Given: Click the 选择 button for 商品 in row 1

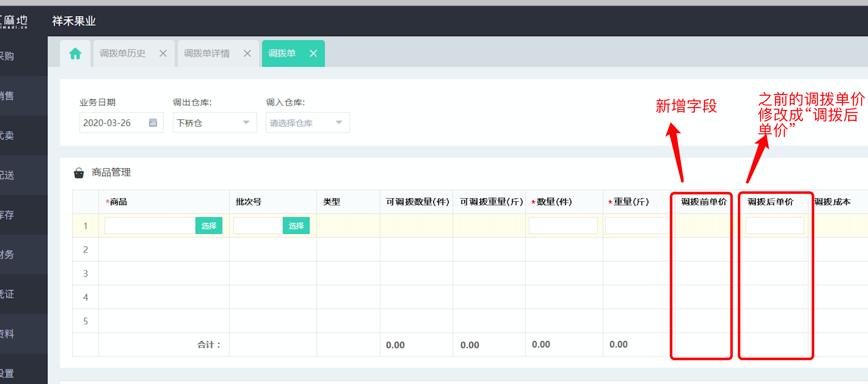Looking at the screenshot, I should pos(209,226).
